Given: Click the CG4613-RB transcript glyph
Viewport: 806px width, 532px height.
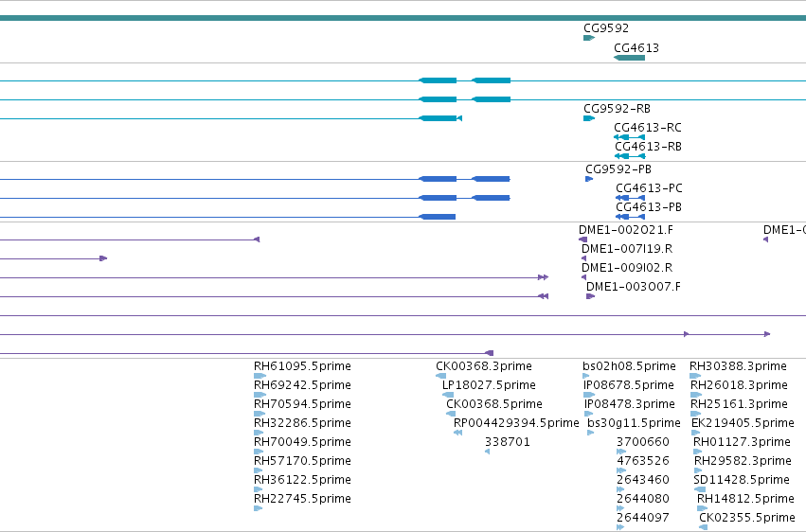Looking at the screenshot, I should 629,156.
